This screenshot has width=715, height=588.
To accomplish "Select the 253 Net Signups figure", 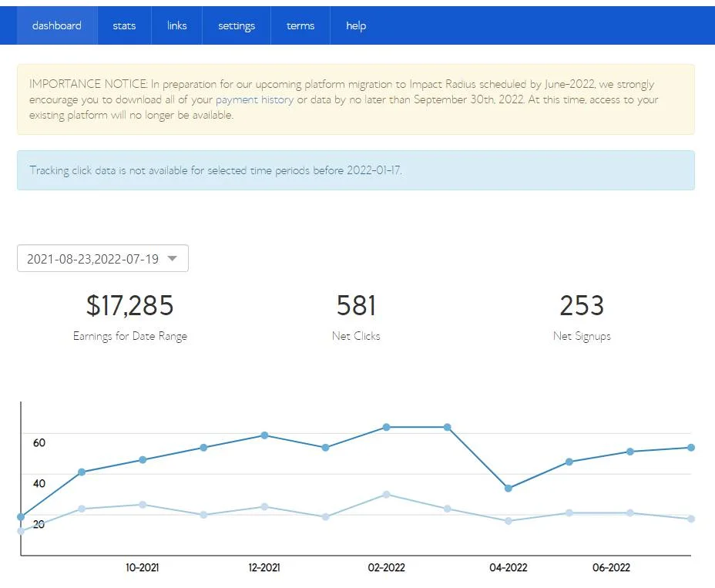I will click(x=582, y=306).
